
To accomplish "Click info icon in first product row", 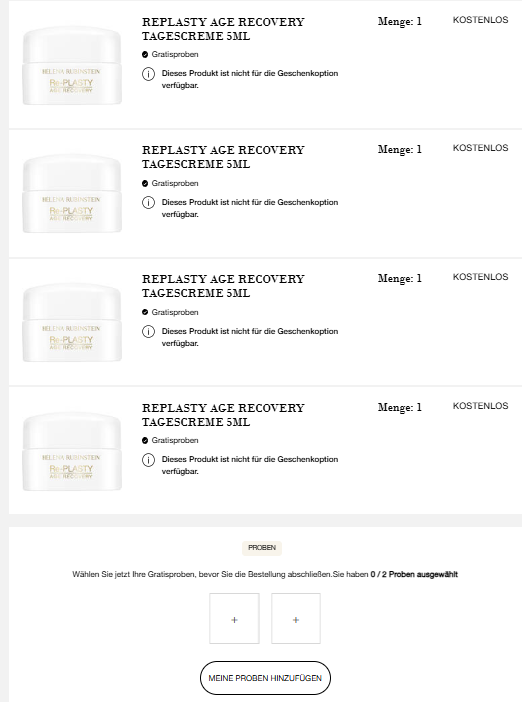I will (x=148, y=74).
